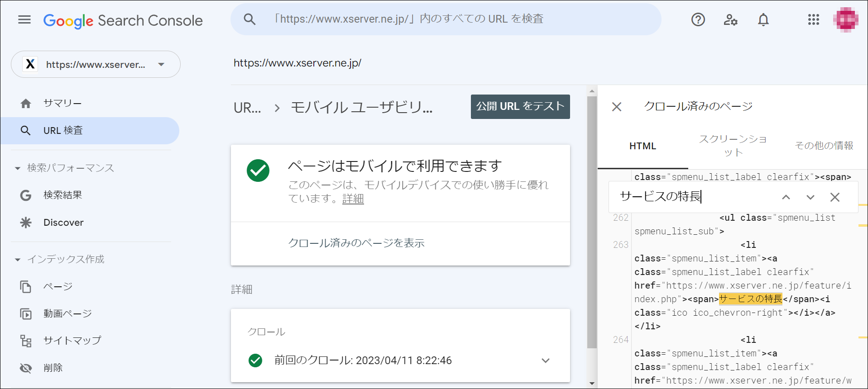This screenshot has width=868, height=389.
Task: Jump to previous search match arrow
Action: 786,197
